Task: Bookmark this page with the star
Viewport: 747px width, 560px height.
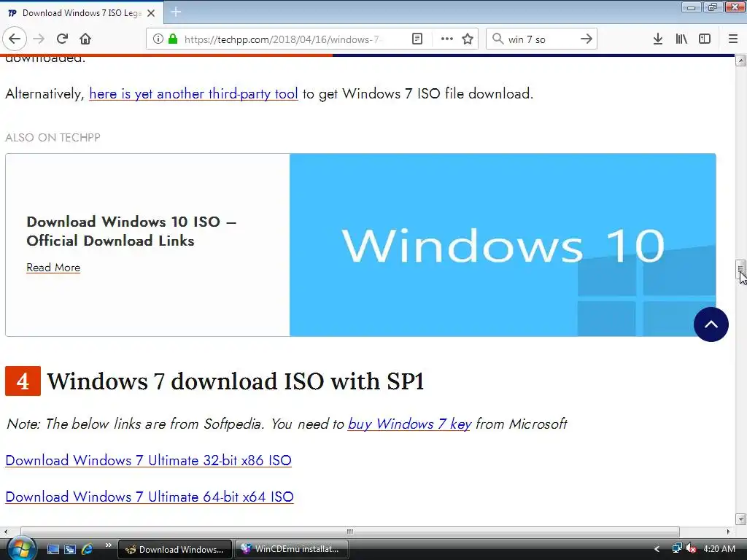Action: click(468, 39)
